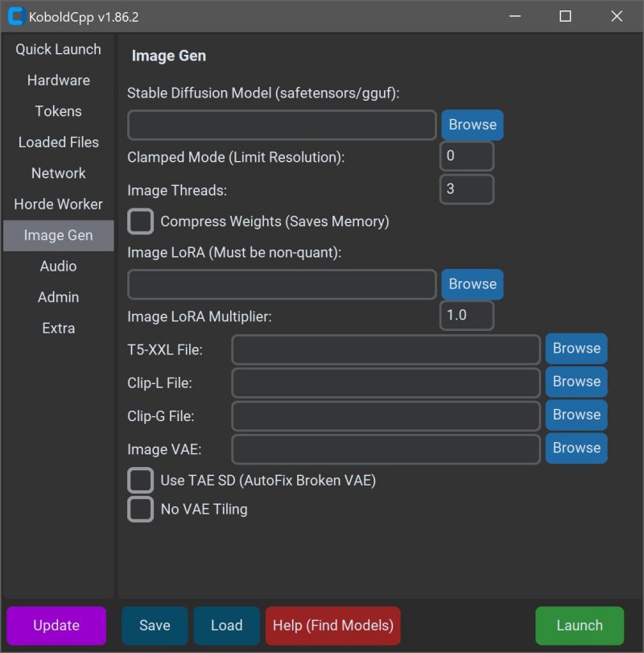Screen dimensions: 644x653
Task: Click the 'Image Gen' heading text
Action: point(168,56)
